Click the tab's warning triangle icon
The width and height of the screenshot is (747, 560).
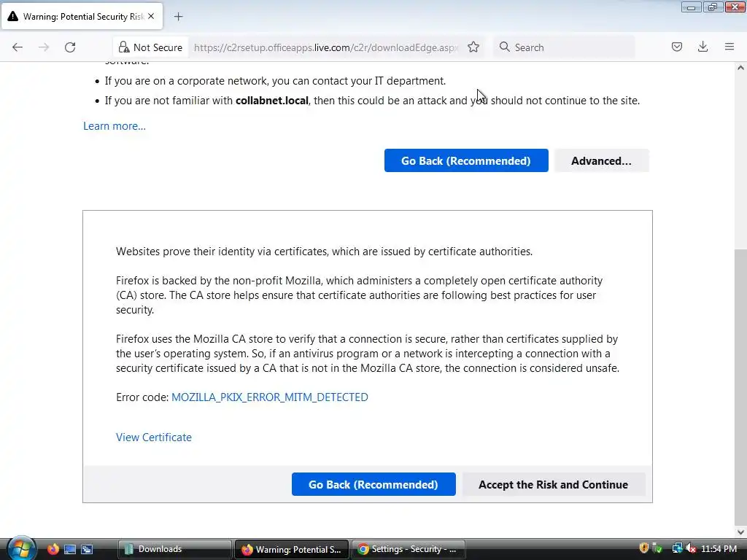(x=13, y=17)
